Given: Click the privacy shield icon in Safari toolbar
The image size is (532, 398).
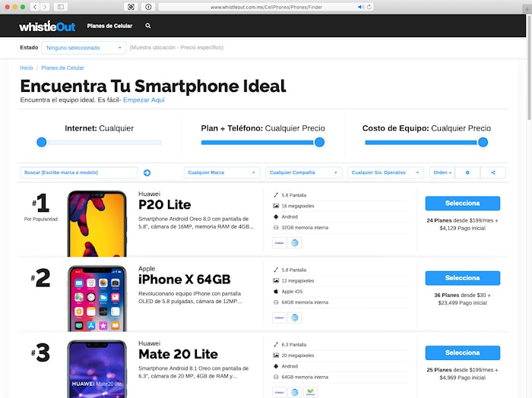Looking at the screenshot, I should pyautogui.click(x=131, y=7).
